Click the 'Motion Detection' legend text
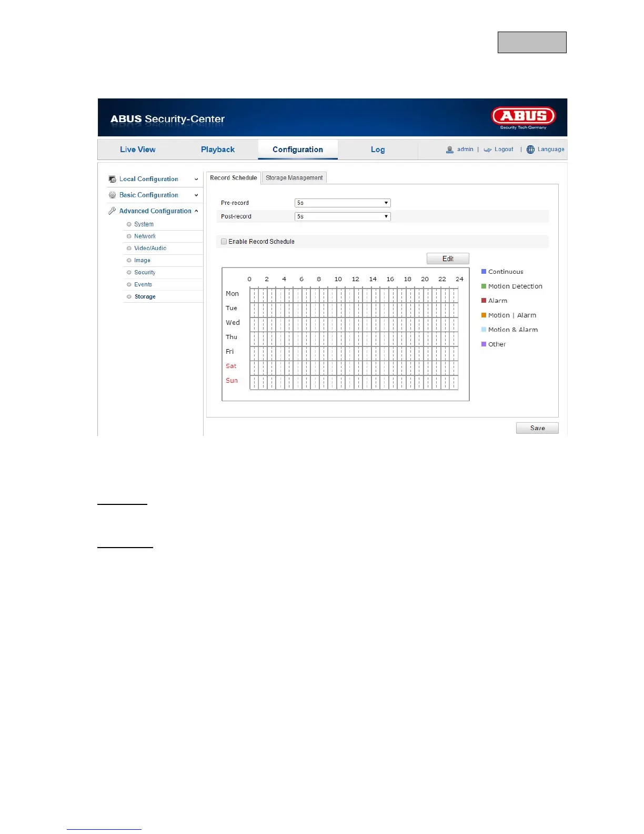Screen dimensions: 644x834 coord(515,286)
